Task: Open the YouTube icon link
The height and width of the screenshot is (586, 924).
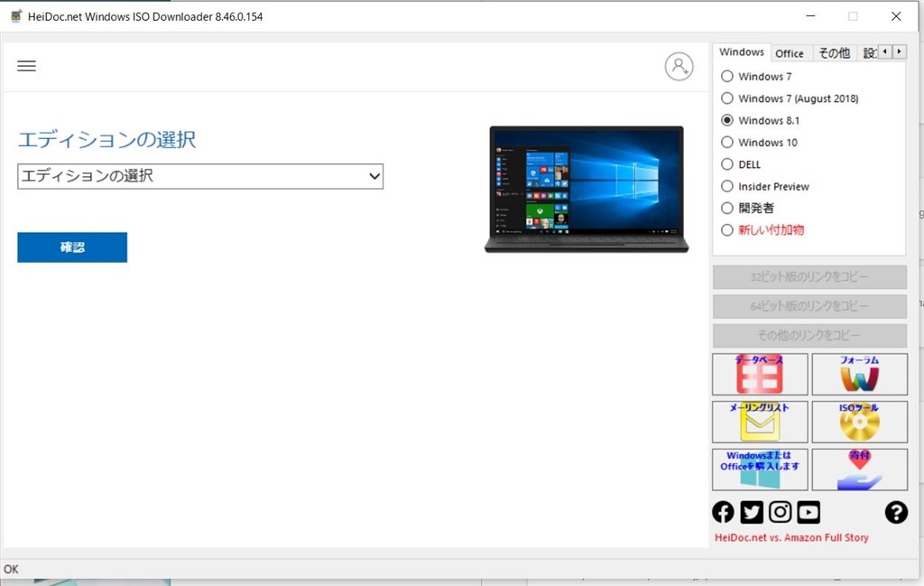Action: [x=808, y=512]
